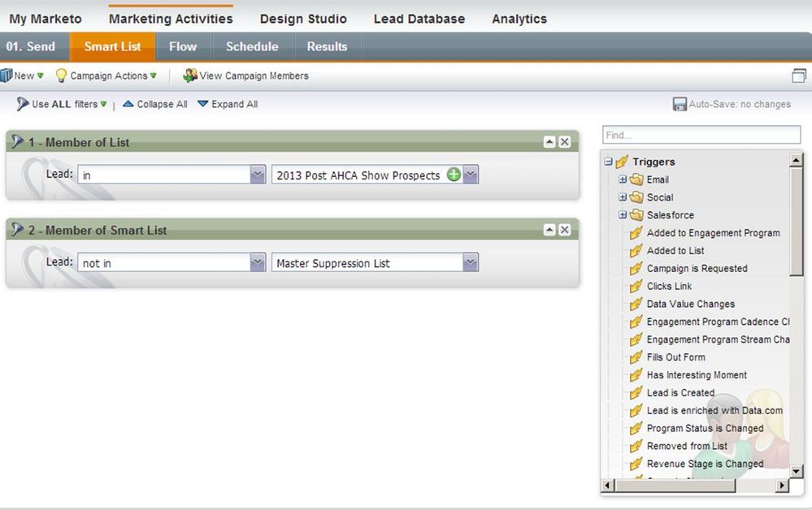Remove the Member of Smart List filter

(x=565, y=230)
